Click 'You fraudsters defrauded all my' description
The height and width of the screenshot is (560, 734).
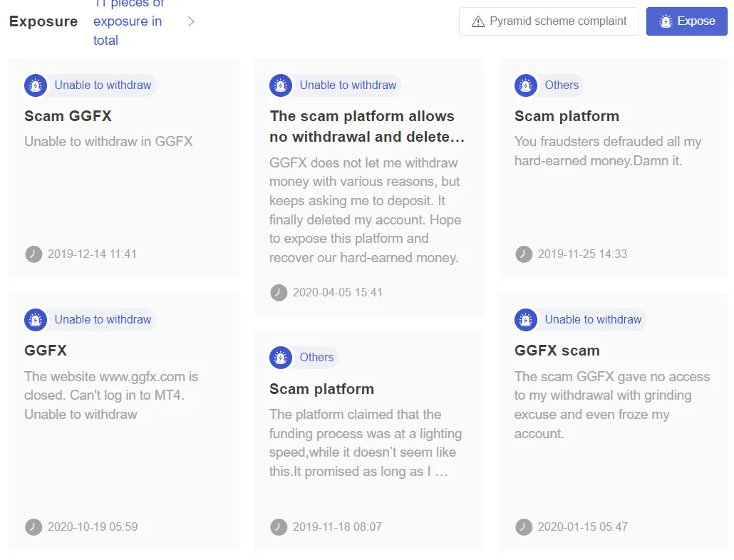[x=608, y=151]
